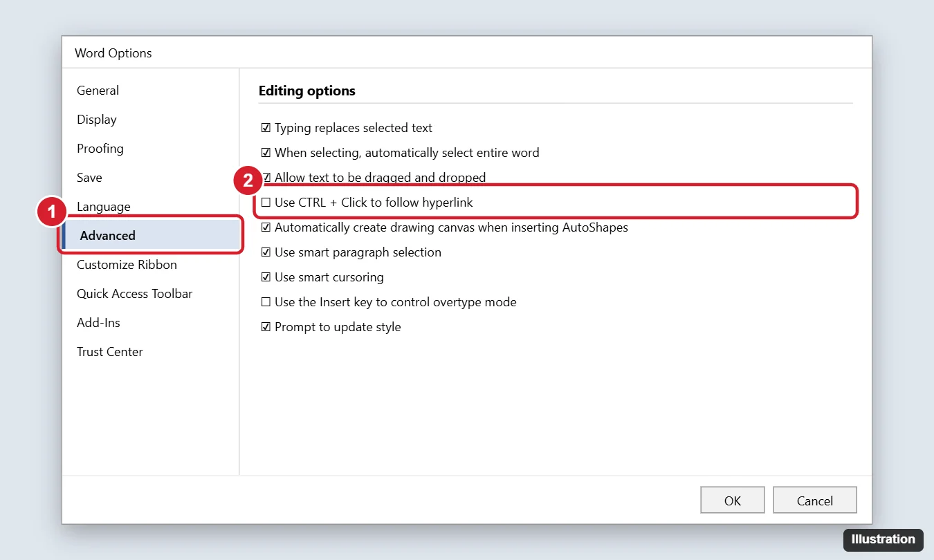Select Add-Ins in the sidebar

tap(98, 323)
